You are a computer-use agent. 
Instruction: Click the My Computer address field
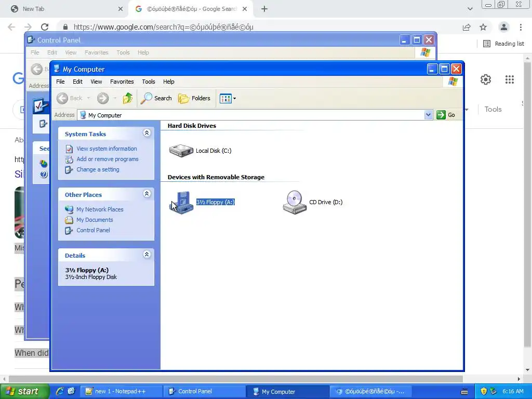pos(251,115)
